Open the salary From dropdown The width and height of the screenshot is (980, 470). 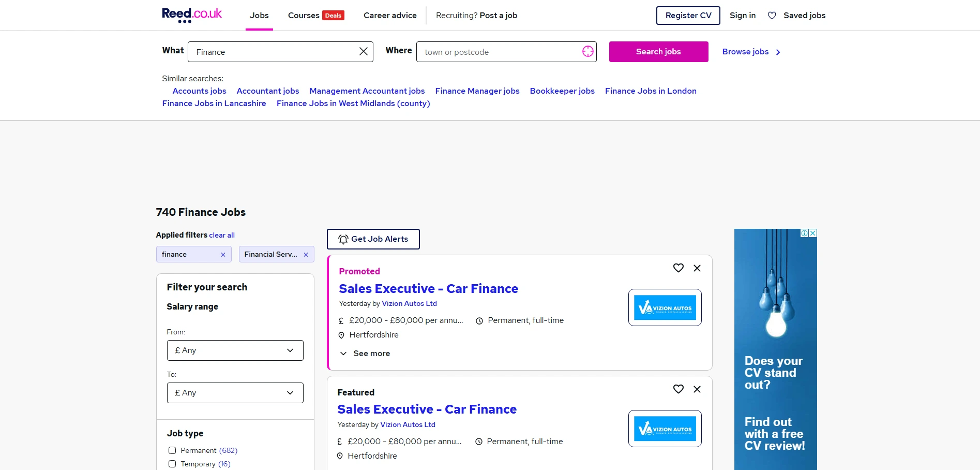[x=235, y=350]
